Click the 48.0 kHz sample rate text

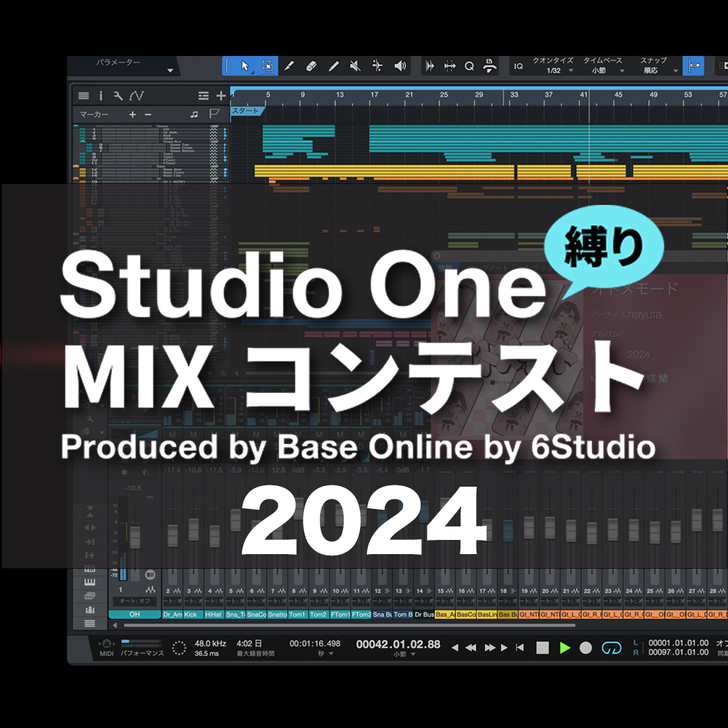tap(210, 644)
